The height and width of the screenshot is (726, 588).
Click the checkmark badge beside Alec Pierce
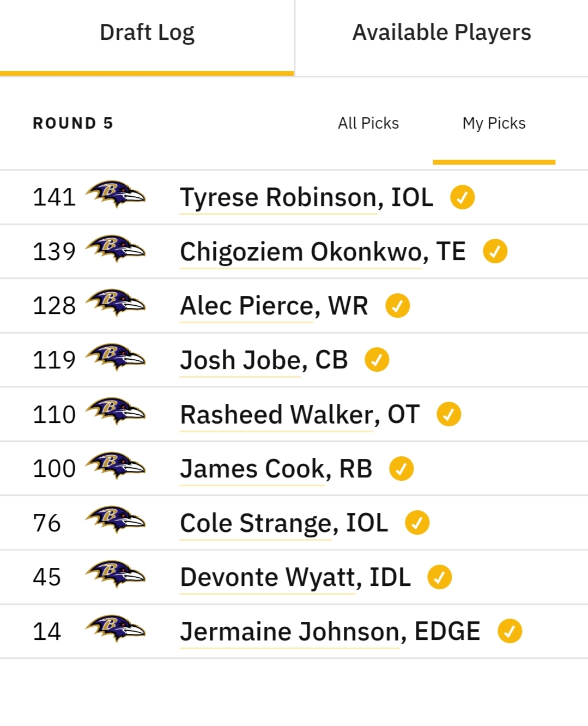tap(397, 306)
